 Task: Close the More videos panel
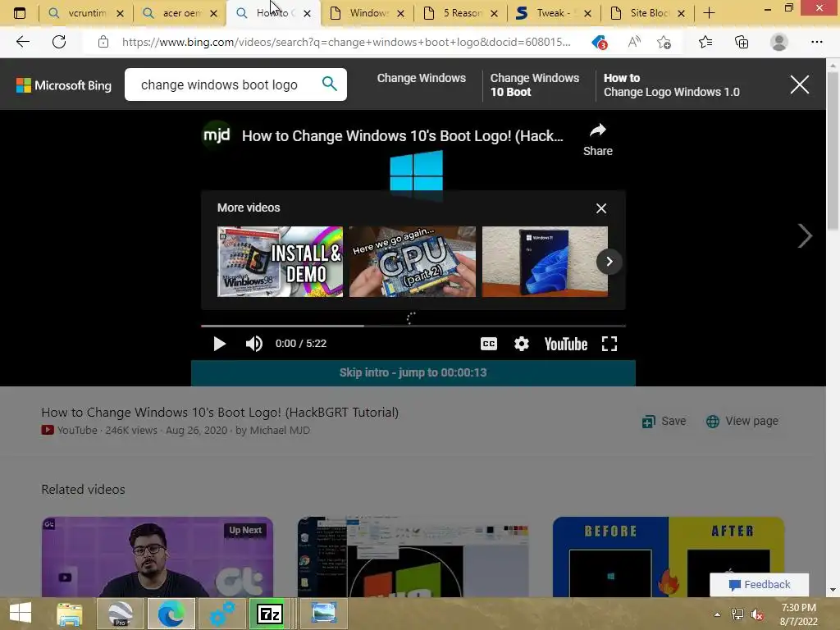pos(601,208)
